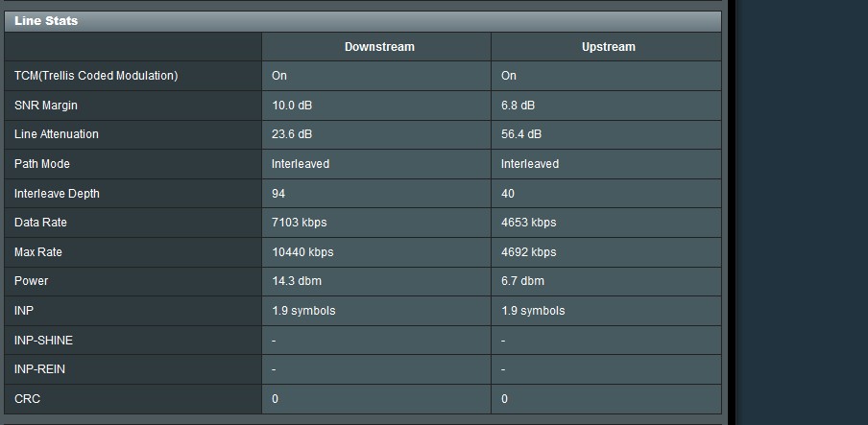Click upstream Data Rate 4653 kbps
868x425 pixels.
tap(529, 223)
